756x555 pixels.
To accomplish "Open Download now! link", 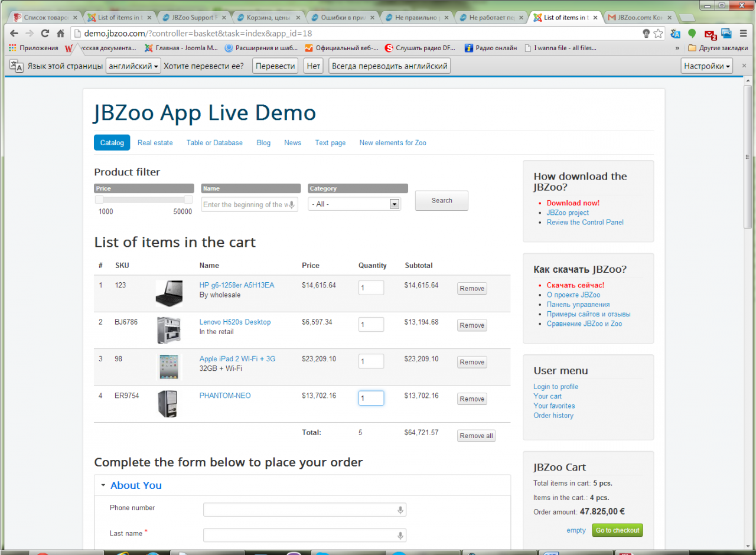I will (x=573, y=203).
